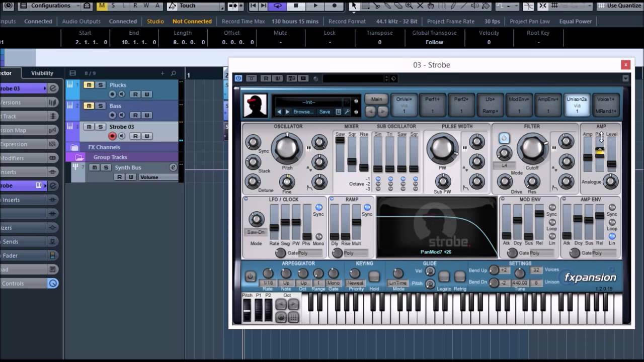644x362 pixels.
Task: Click the Strobe logo head thumbnail
Action: coord(256,106)
